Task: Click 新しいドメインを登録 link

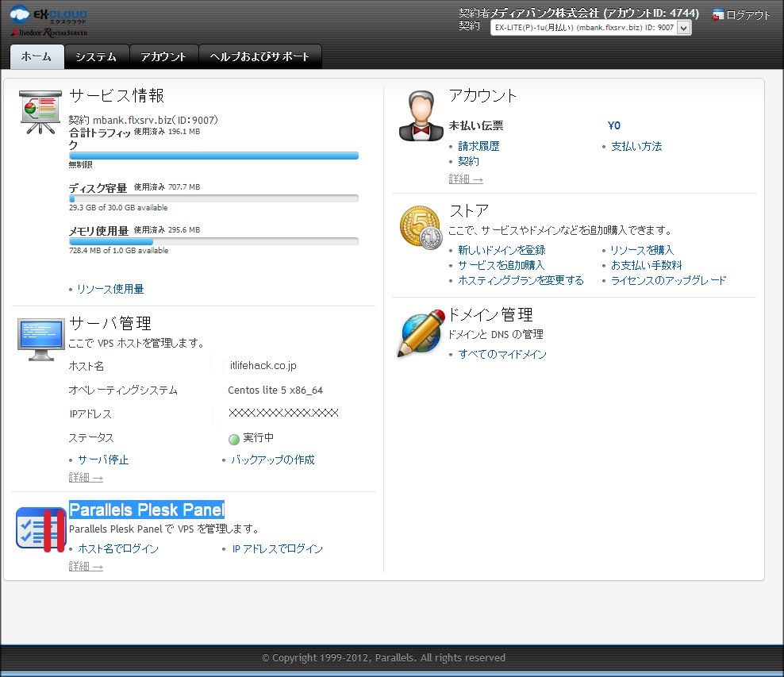Action: 502,250
